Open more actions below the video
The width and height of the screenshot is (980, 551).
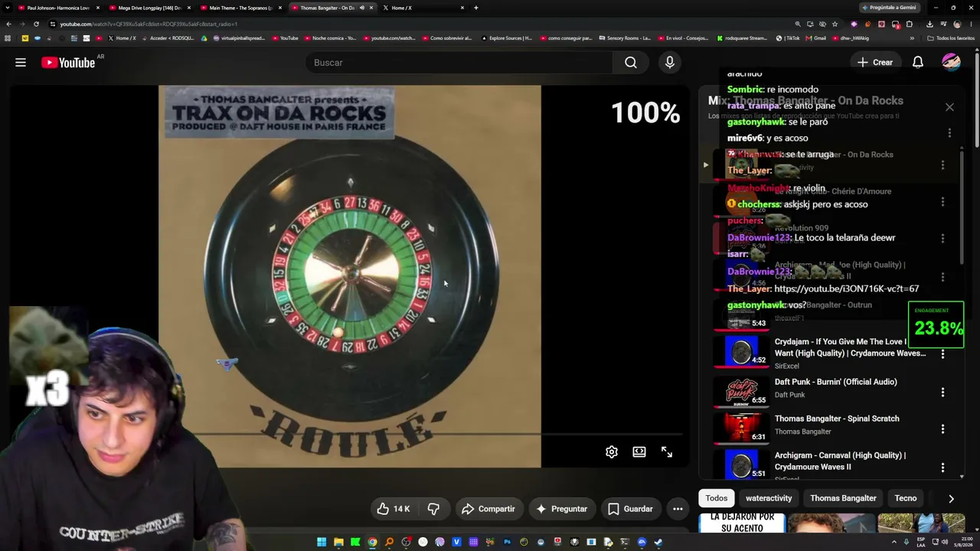click(678, 509)
